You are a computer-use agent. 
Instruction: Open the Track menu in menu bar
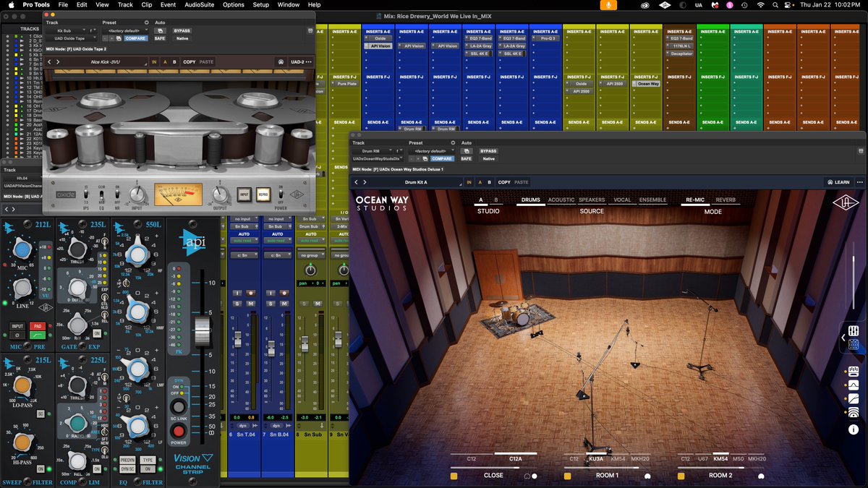click(125, 5)
